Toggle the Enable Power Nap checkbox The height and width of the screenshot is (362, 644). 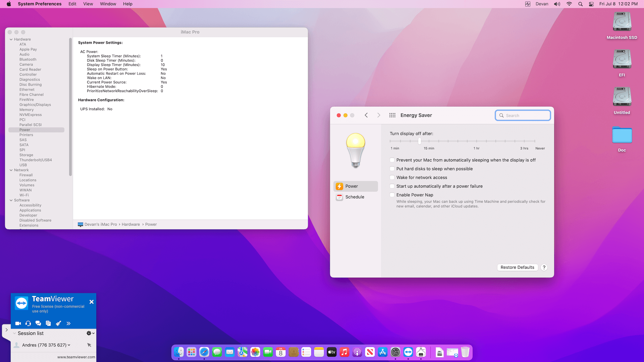[x=392, y=195]
